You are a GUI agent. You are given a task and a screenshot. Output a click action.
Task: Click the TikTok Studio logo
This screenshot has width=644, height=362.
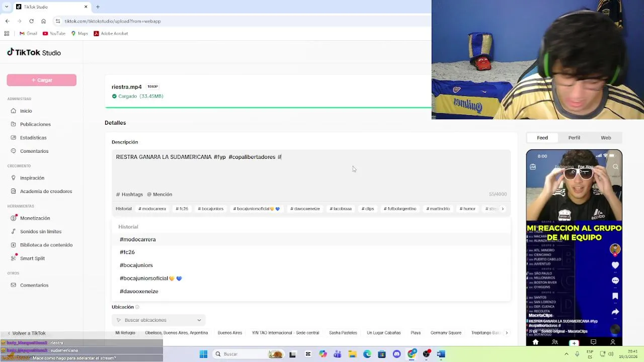click(34, 52)
